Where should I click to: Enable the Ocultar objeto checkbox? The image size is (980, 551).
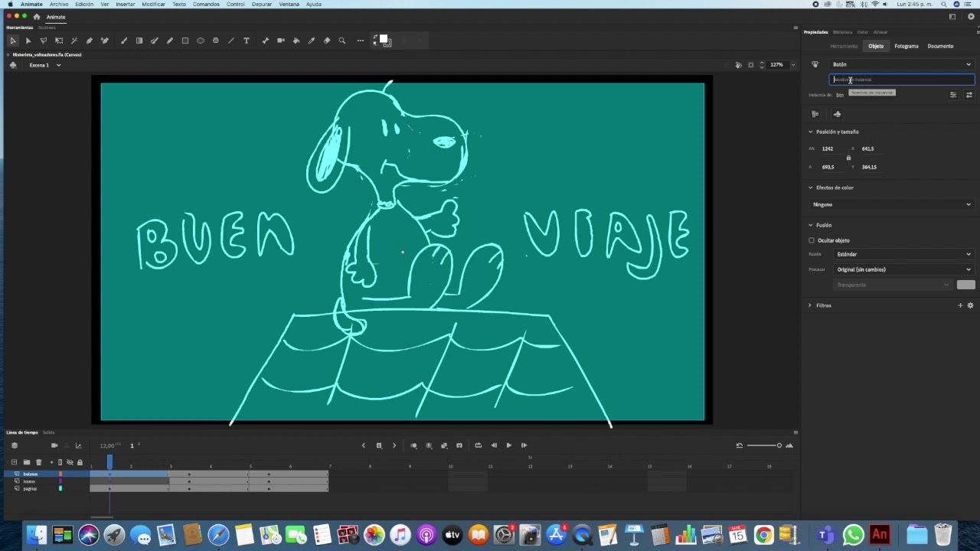tap(812, 240)
